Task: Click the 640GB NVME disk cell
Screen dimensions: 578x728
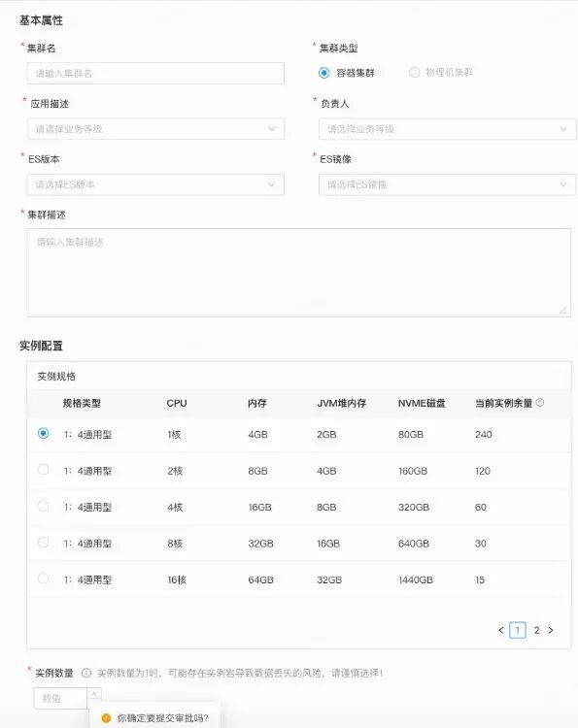Action: pos(414,544)
